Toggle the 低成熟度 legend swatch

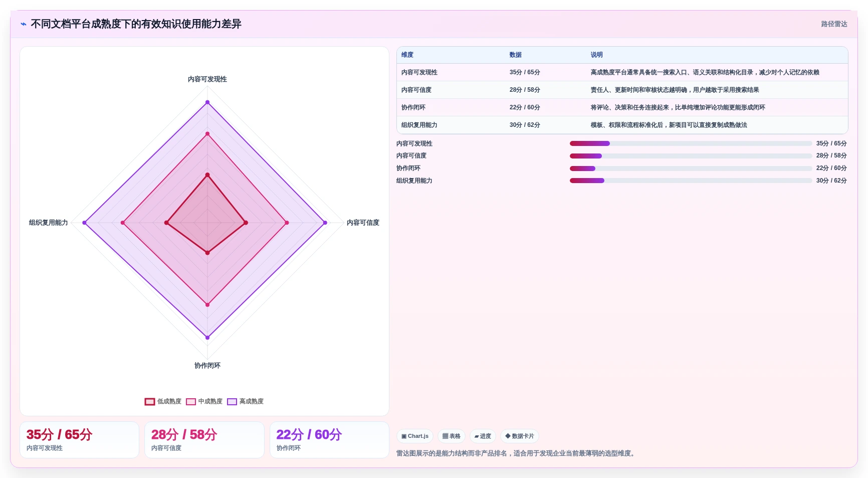149,402
